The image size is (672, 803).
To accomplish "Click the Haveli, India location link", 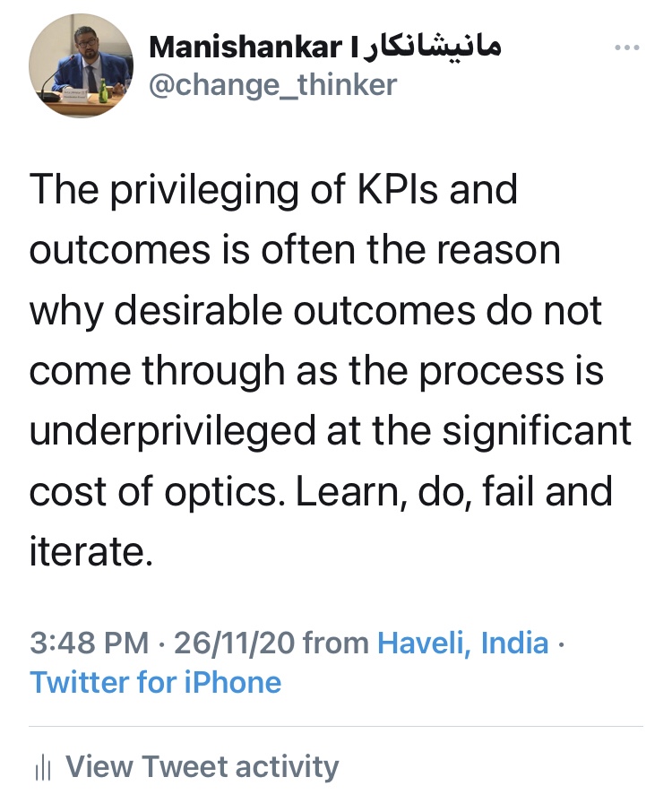I will tap(462, 643).
